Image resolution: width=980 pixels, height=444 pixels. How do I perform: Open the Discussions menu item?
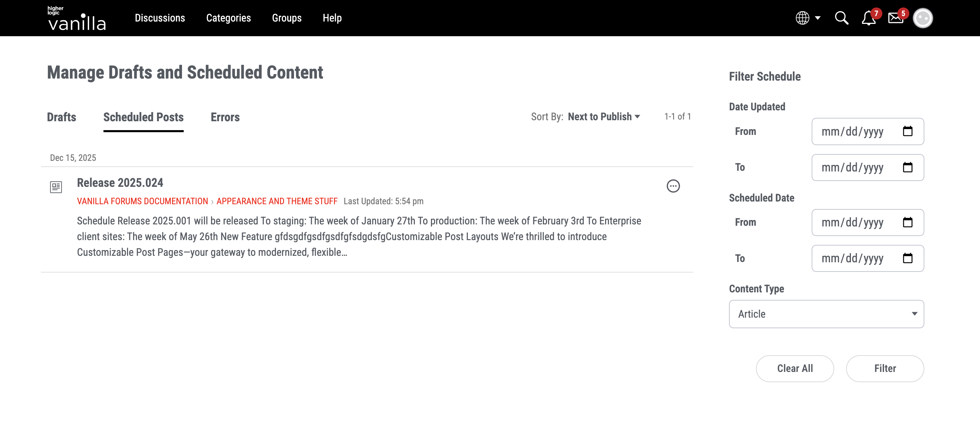[160, 18]
